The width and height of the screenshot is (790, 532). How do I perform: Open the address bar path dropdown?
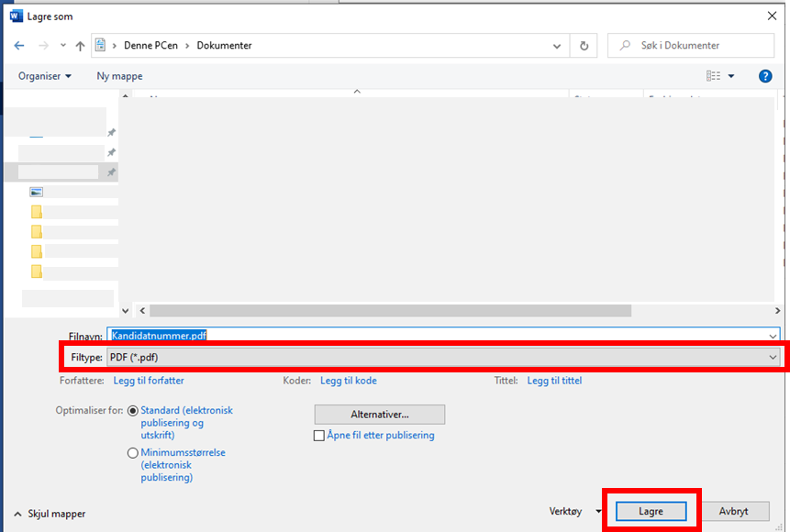(557, 45)
